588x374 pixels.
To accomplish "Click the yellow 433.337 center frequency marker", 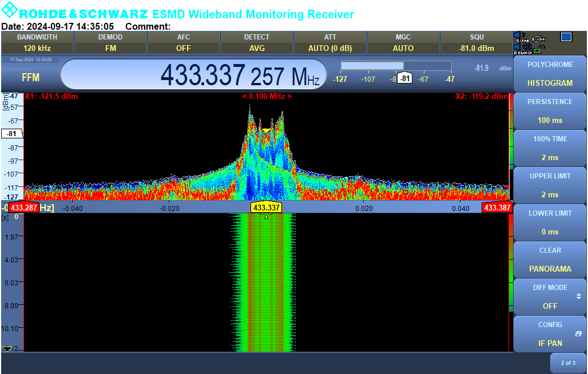I will point(266,208).
